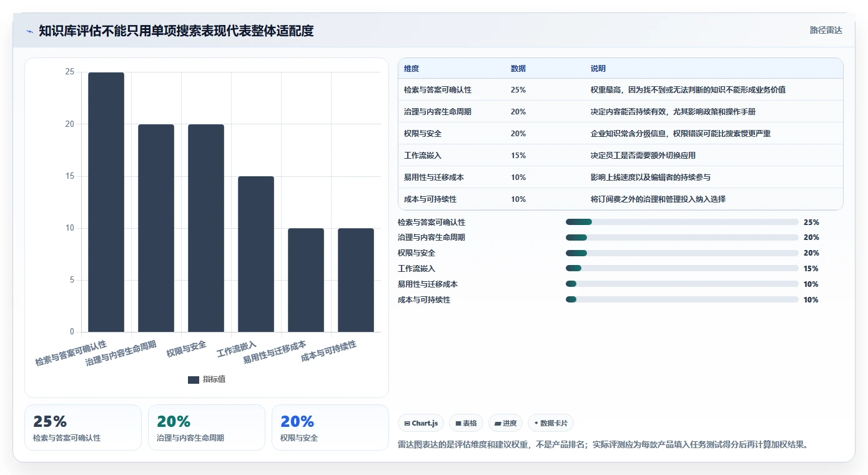Screen dimensions: 868x475
Task: Open the blue 20% 权限与安全 card
Action: click(330, 427)
